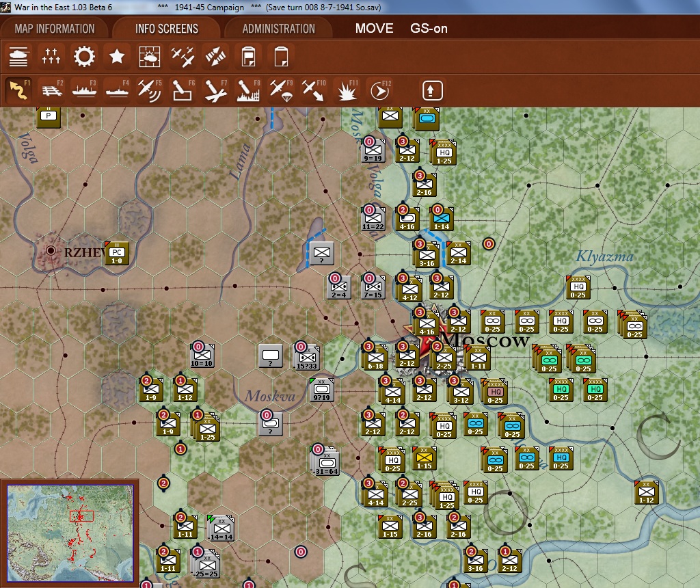Select the P unit at map top-left
Image resolution: width=700 pixels, height=588 pixels.
click(x=49, y=117)
